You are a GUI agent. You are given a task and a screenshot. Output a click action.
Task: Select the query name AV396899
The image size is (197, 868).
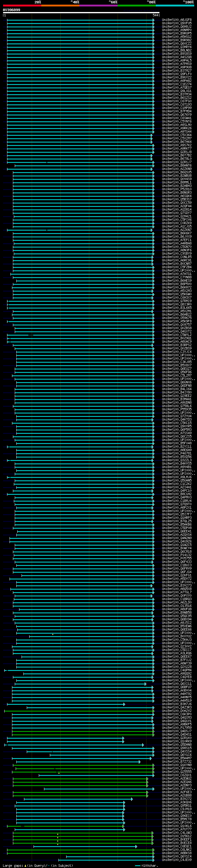coord(11,10)
